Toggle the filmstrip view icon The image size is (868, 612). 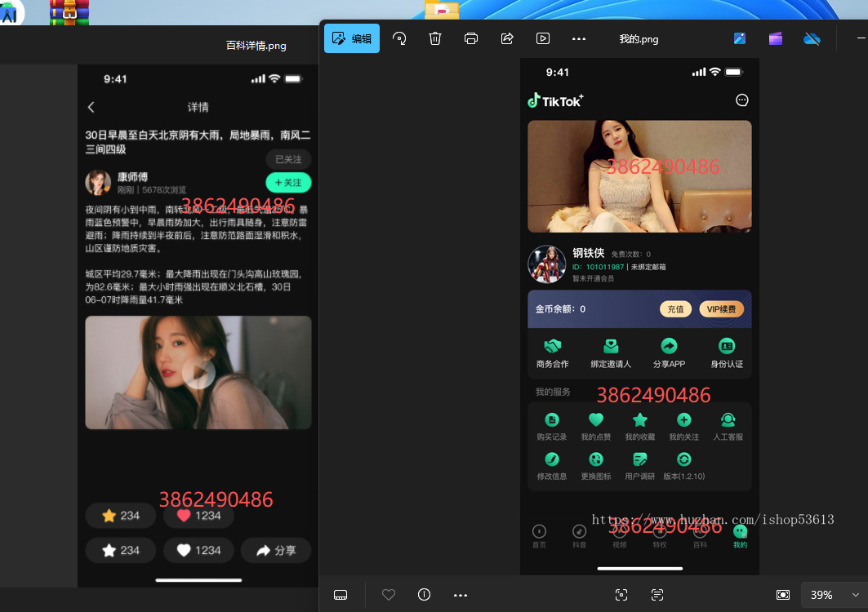tap(341, 595)
